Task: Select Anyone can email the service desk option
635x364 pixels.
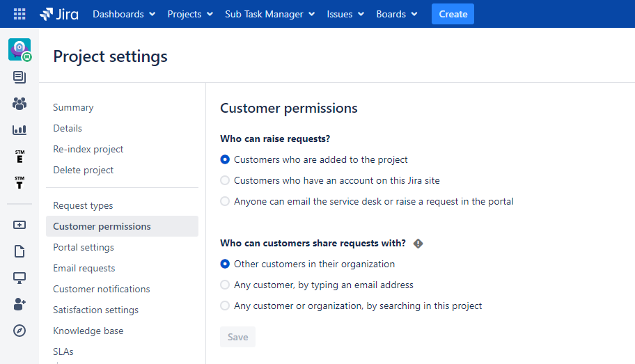Action: tap(225, 201)
